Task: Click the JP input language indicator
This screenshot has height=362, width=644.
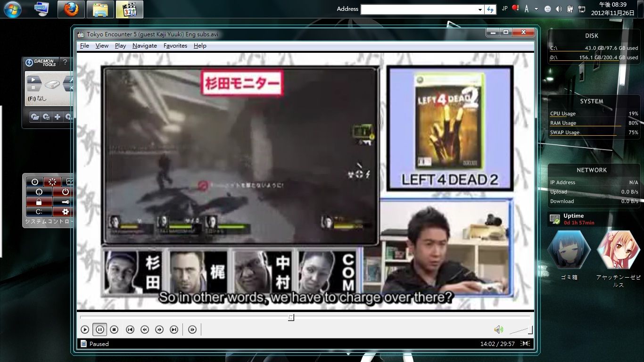Action: click(504, 8)
